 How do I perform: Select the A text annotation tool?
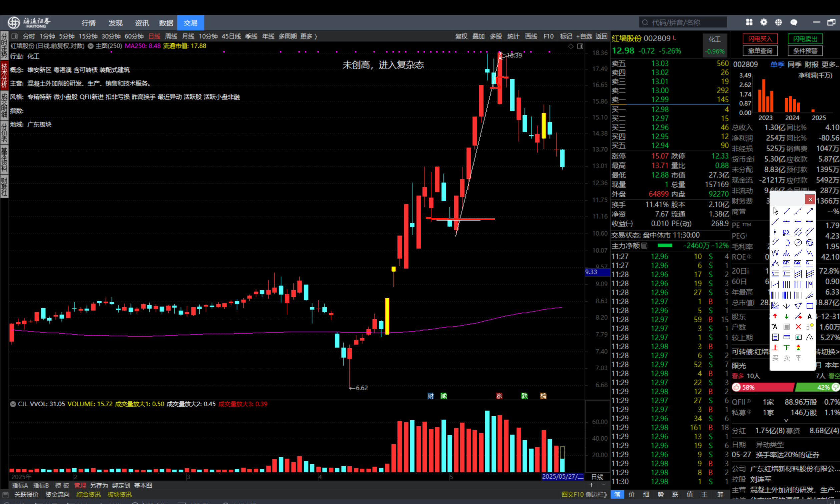pyautogui.click(x=810, y=316)
